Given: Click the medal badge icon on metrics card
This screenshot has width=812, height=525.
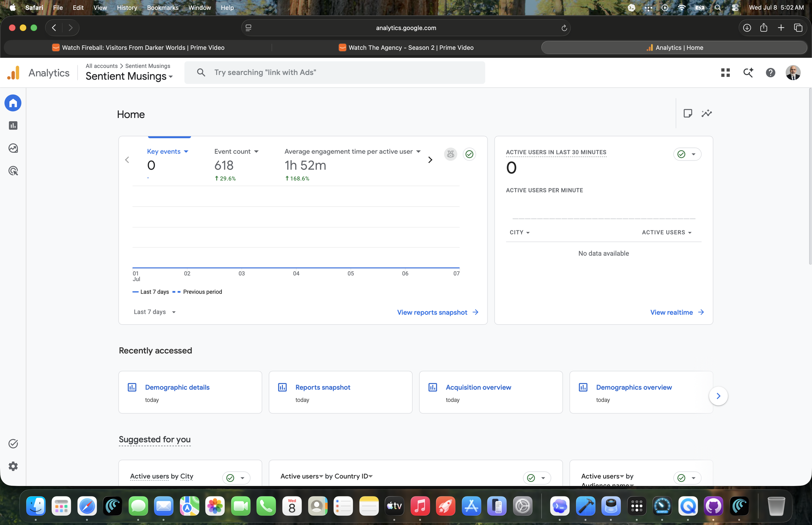Looking at the screenshot, I should click(x=450, y=154).
